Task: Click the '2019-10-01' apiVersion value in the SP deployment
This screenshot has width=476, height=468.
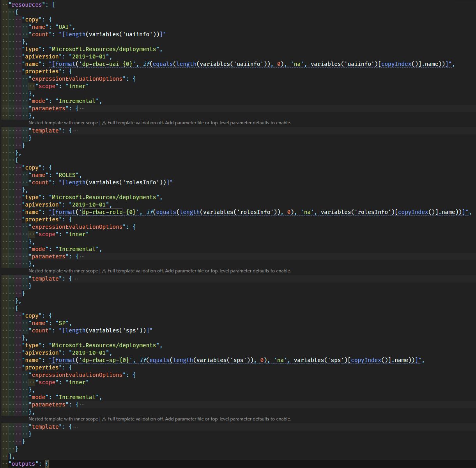Action: coord(89,352)
